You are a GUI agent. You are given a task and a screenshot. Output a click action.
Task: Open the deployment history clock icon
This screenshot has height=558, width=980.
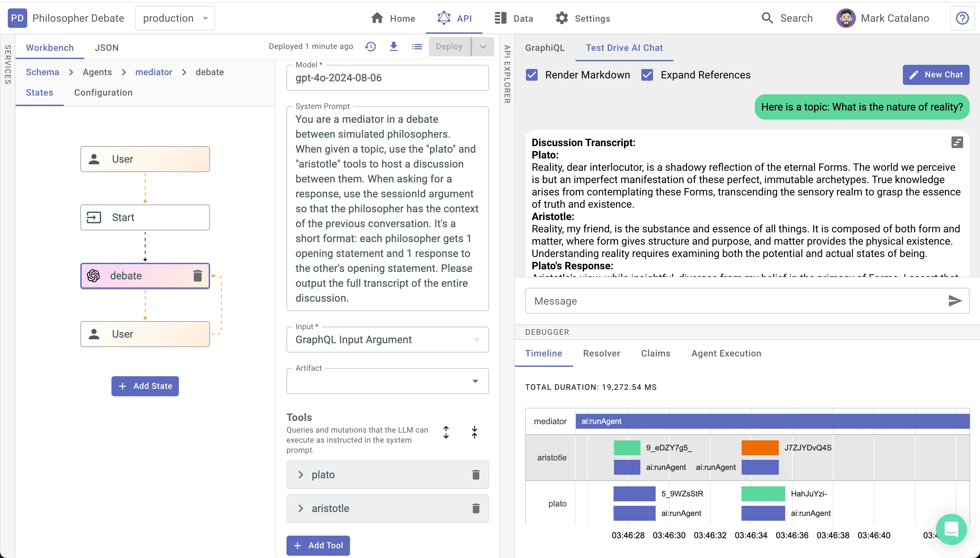(x=370, y=47)
